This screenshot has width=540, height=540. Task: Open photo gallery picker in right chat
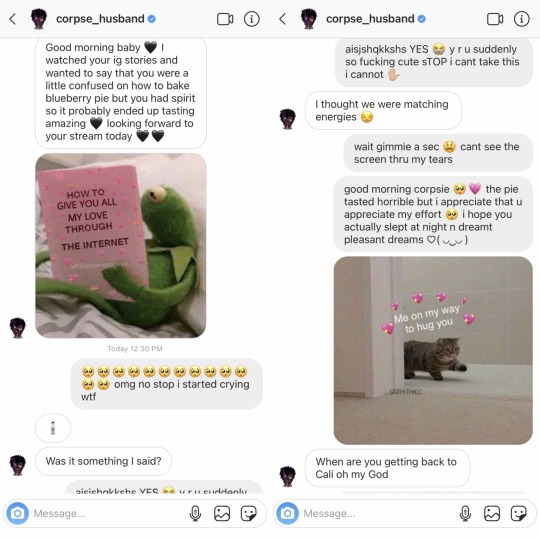click(492, 513)
